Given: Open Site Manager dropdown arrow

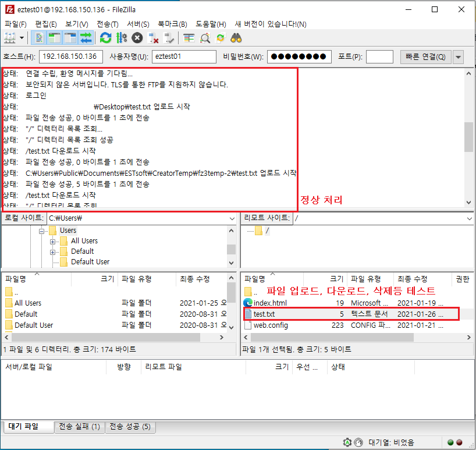Looking at the screenshot, I should point(22,38).
